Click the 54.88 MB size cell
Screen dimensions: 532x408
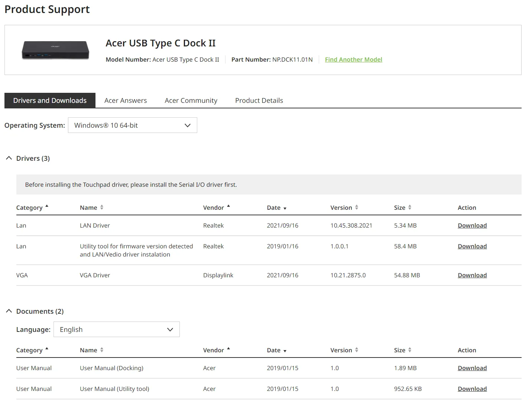407,275
